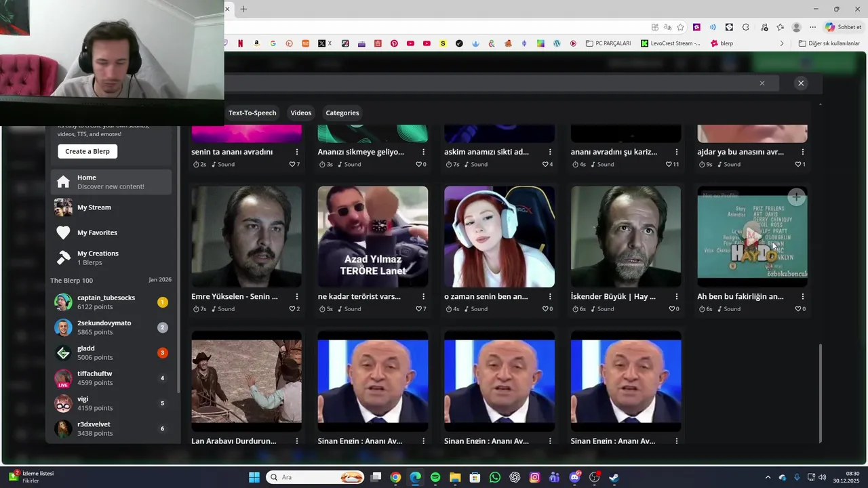Open My Favorites in sidebar

click(x=111, y=232)
